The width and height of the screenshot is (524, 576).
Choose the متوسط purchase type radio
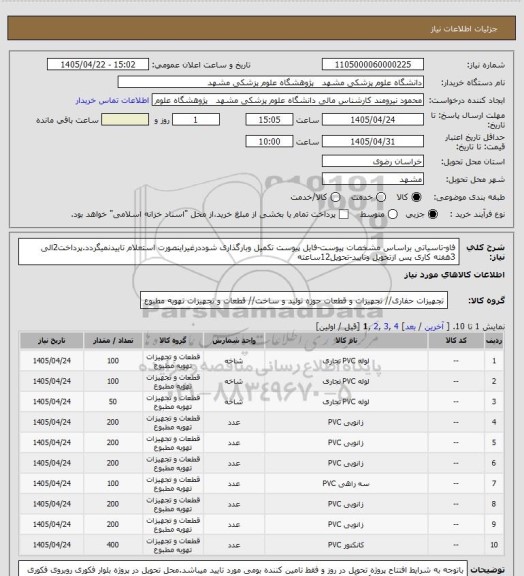pos(392,214)
